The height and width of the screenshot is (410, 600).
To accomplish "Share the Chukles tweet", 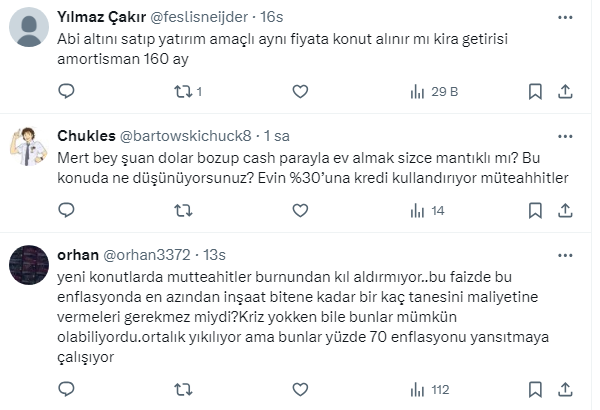I will click(x=565, y=210).
